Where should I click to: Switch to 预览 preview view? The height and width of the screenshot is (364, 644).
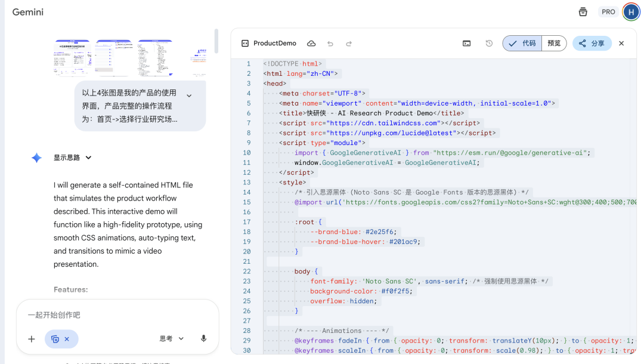554,44
